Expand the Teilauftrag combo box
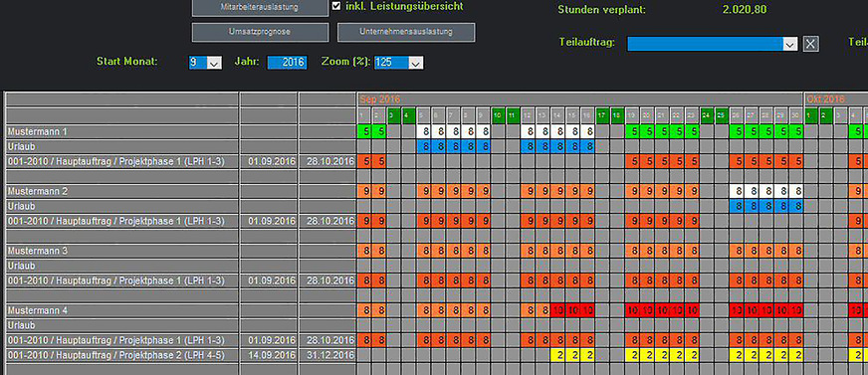Image resolution: width=868 pixels, height=375 pixels. tap(790, 44)
